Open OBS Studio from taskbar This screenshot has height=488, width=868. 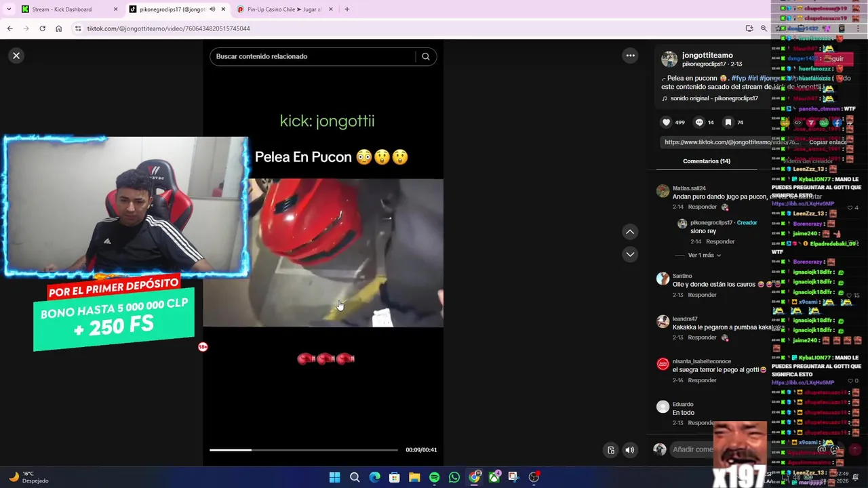click(534, 477)
